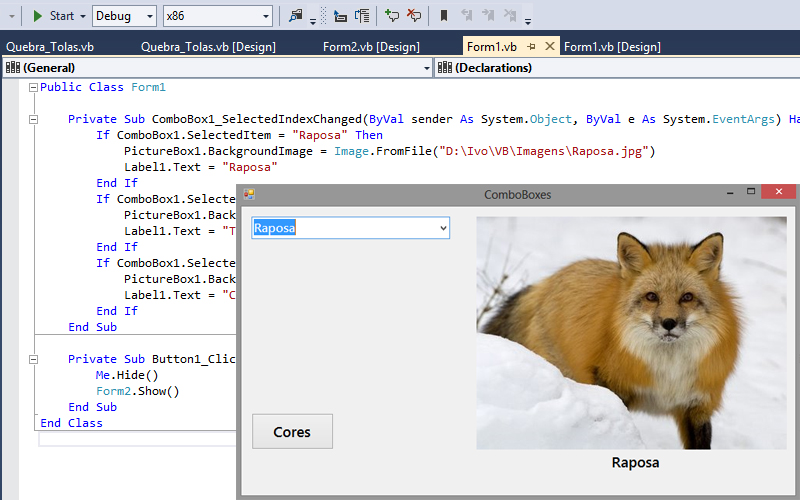Open toolbar overflow options after Find icon
Screen dimensions: 800x500
[x=313, y=20]
